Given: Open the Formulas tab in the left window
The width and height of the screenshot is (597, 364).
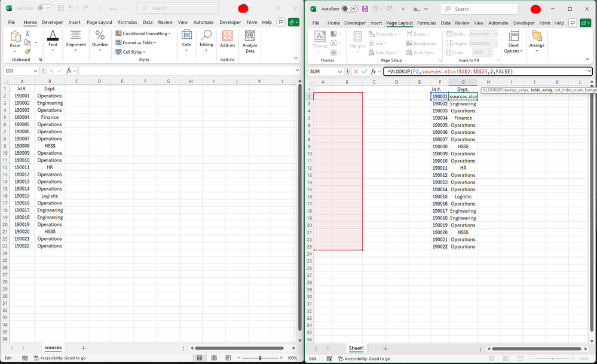Looking at the screenshot, I should pos(127,22).
